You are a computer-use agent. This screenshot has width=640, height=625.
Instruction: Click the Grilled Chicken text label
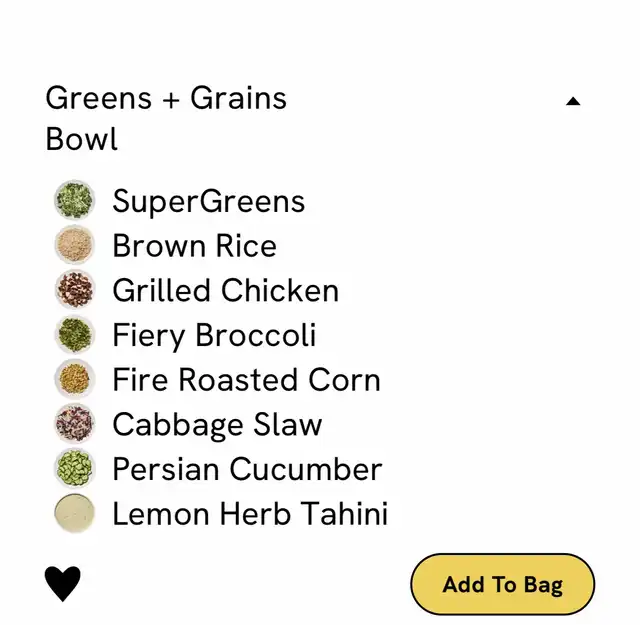click(226, 290)
